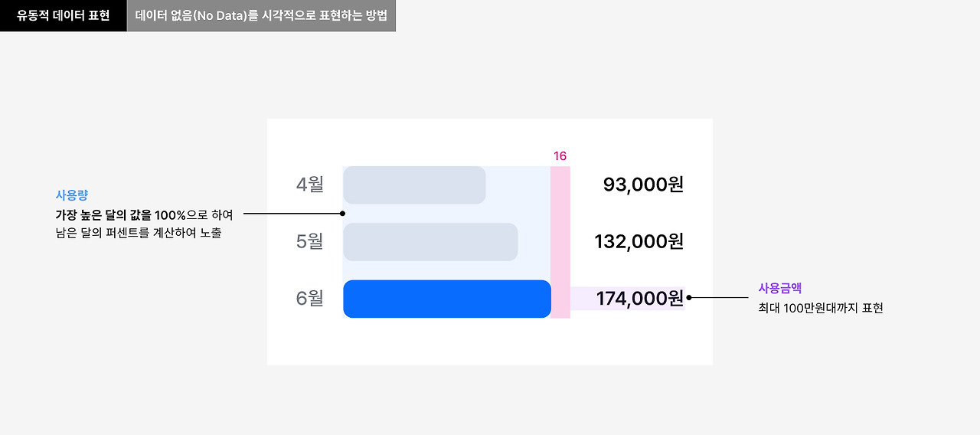
Task: Select the 유동적 데이터 표현 black tab
Action: pyautogui.click(x=64, y=15)
